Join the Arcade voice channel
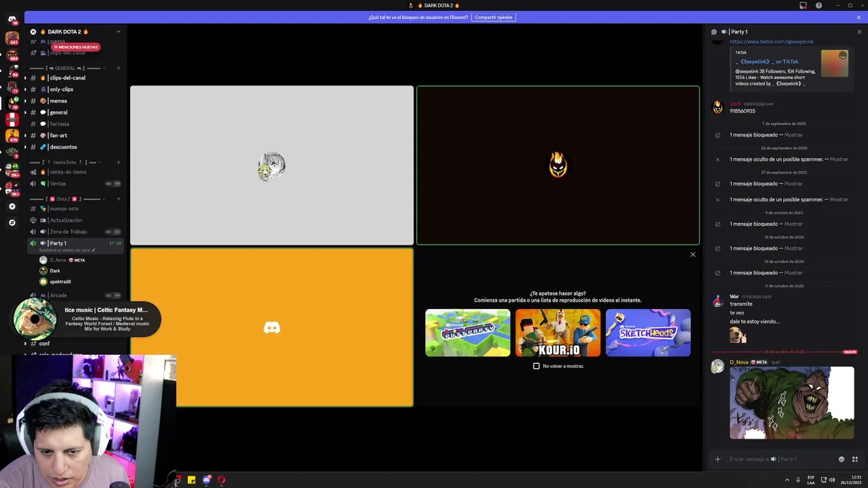The height and width of the screenshot is (488, 868). point(76,296)
